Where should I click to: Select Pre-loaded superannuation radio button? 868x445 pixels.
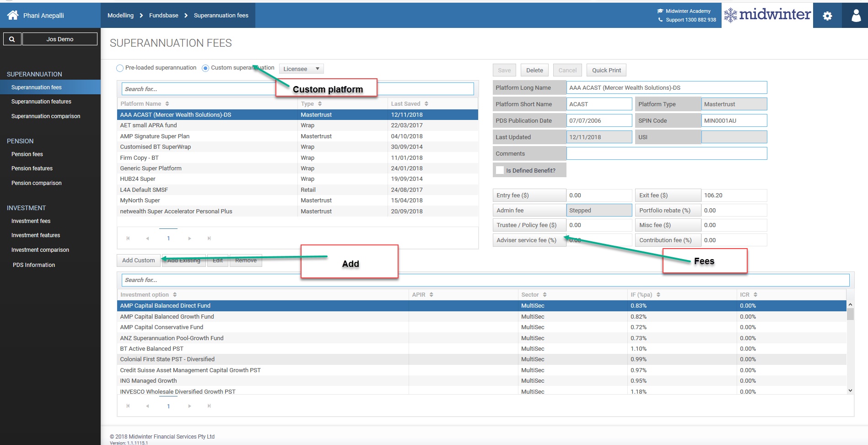click(120, 68)
